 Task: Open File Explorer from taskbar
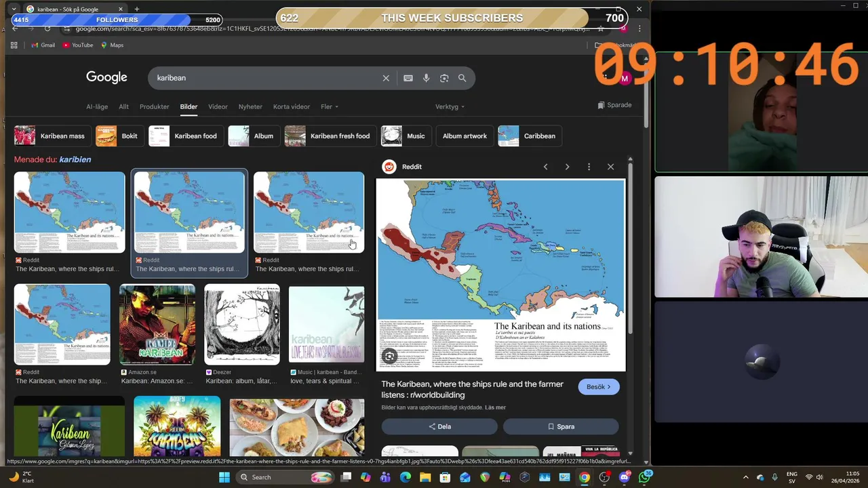point(425,477)
